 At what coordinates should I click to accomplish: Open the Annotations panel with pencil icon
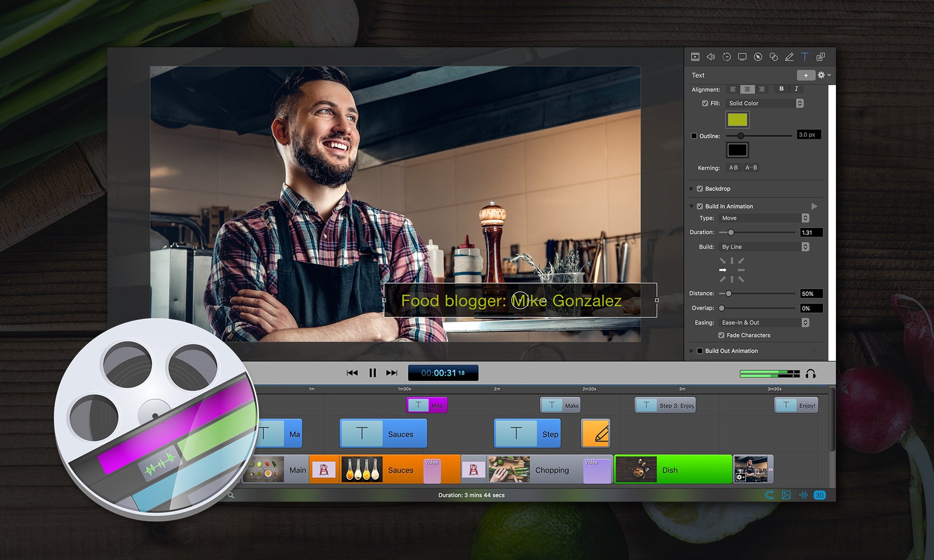coord(790,57)
